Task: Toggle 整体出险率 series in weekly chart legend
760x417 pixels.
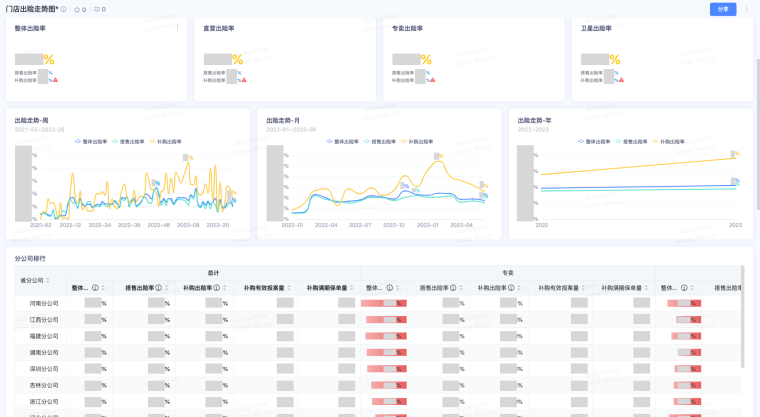Action: [x=95, y=142]
